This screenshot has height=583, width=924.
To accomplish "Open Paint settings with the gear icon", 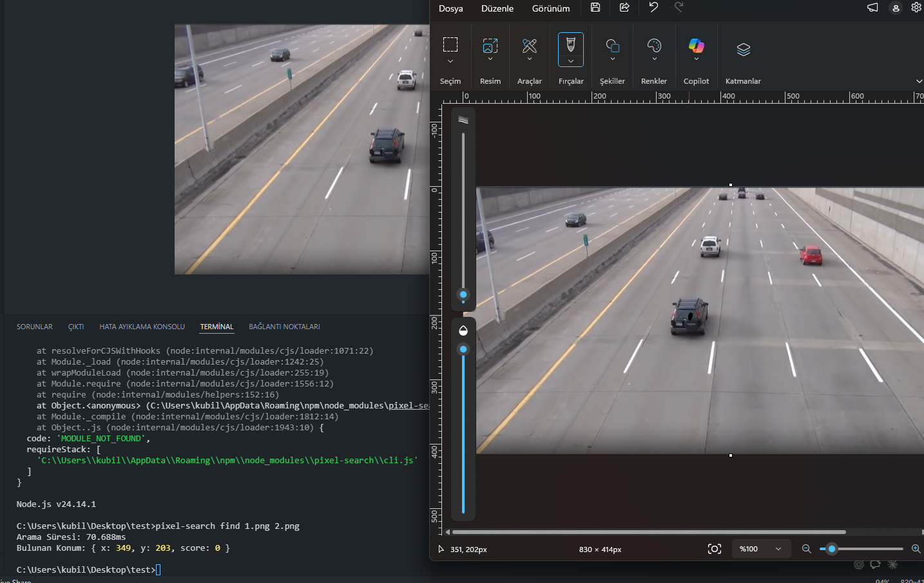I will (x=916, y=8).
